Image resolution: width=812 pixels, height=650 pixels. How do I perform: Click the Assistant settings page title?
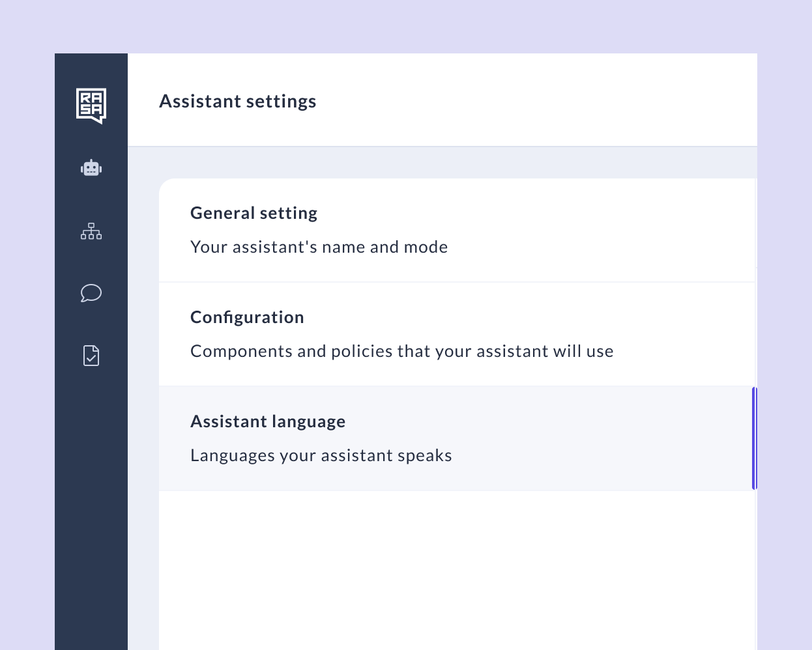[x=238, y=101]
